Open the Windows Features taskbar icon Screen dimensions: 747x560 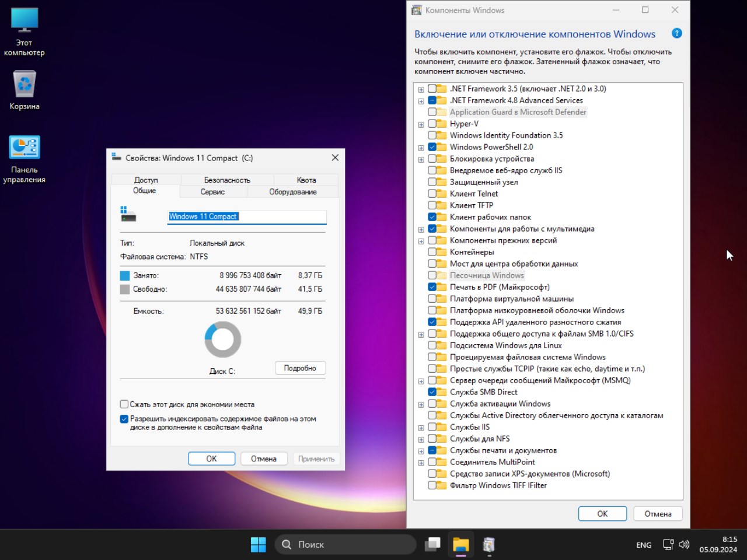(x=489, y=544)
